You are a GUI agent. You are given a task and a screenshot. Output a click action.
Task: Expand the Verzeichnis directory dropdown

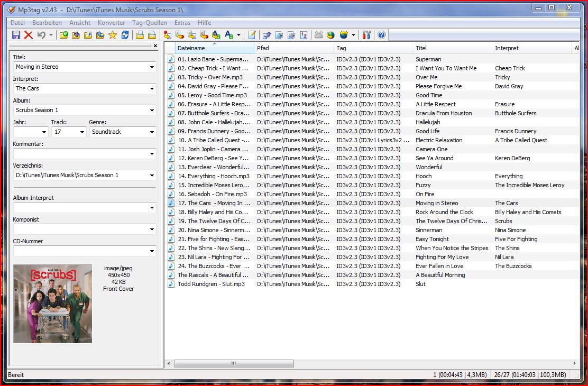(x=152, y=176)
